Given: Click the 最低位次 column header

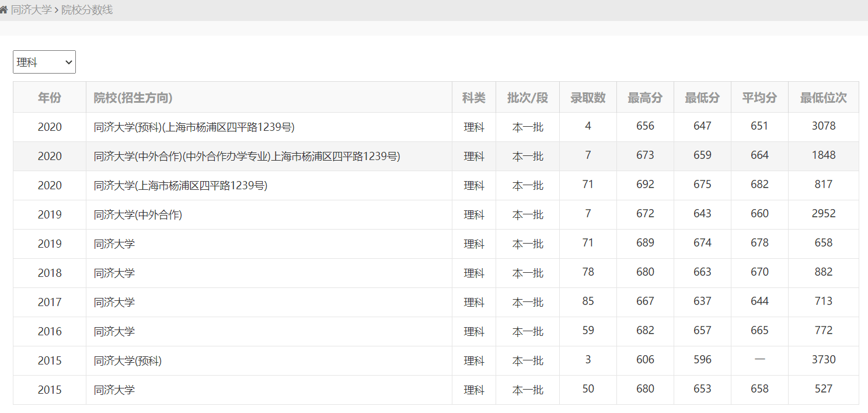Looking at the screenshot, I should coord(824,98).
